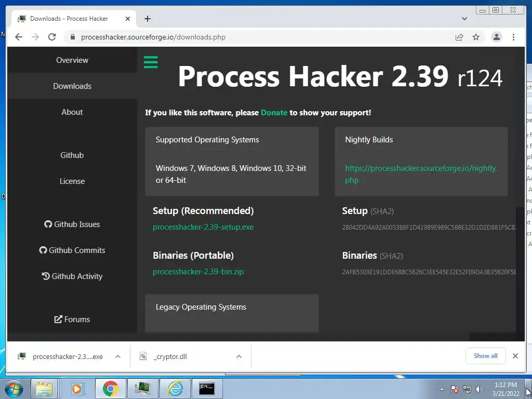
Task: Open Github Activity in sidebar
Action: pyautogui.click(x=72, y=276)
